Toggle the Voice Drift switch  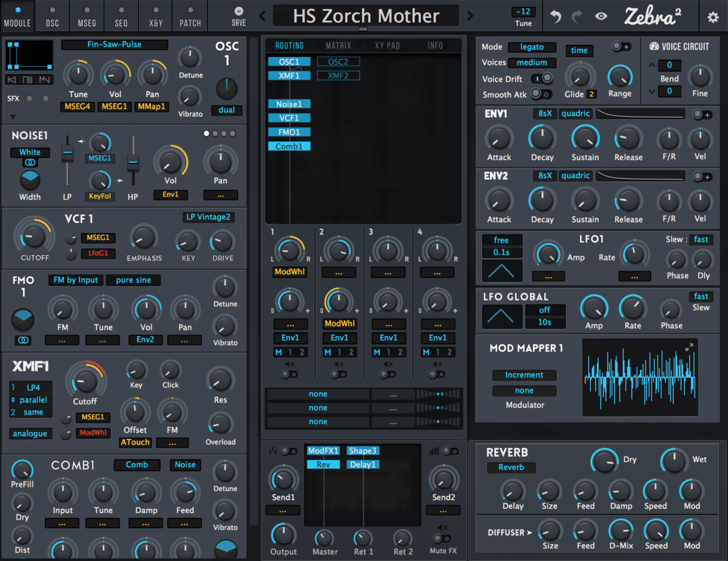541,78
